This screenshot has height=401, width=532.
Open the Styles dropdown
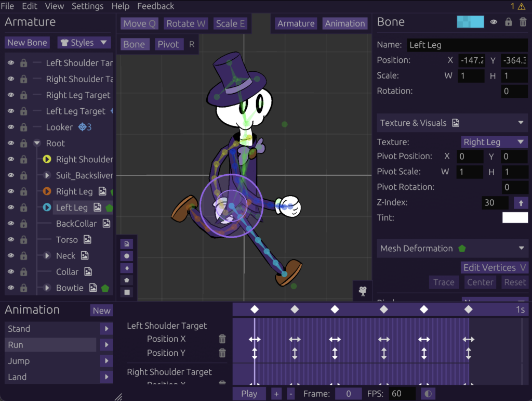[84, 43]
